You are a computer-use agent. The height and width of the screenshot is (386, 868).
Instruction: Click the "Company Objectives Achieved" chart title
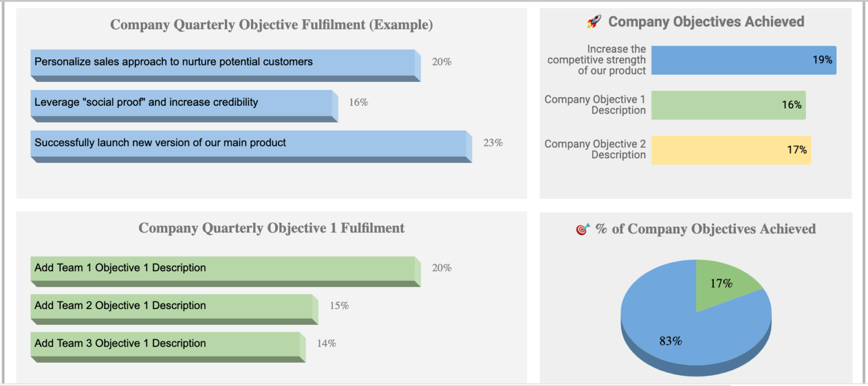point(706,22)
